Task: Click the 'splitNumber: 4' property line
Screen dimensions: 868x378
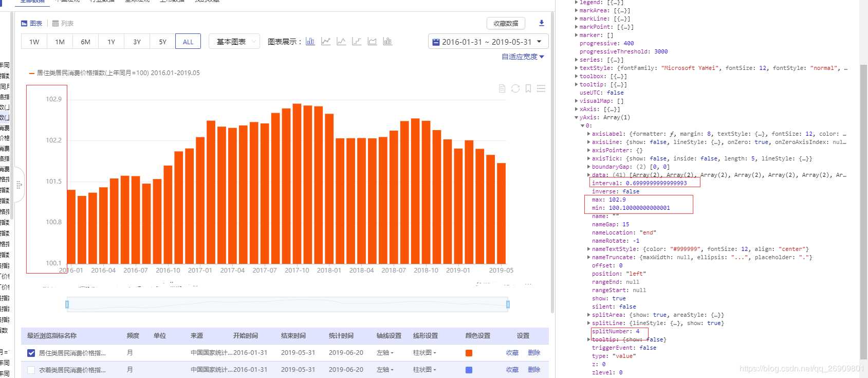Action: [616, 331]
